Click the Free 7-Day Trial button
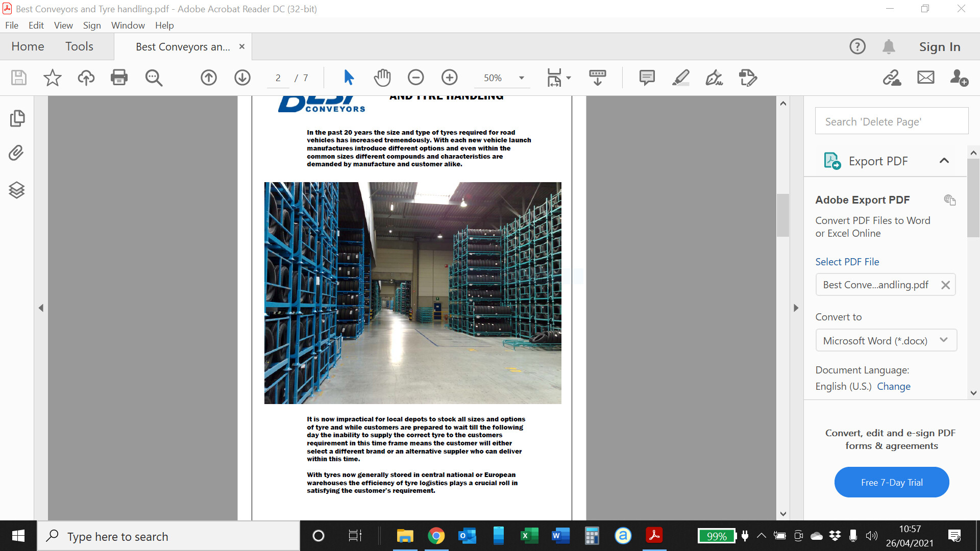Viewport: 980px width, 551px height. (x=891, y=482)
